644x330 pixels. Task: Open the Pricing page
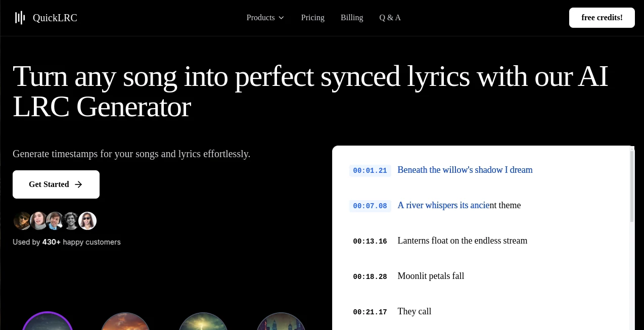coord(312,18)
